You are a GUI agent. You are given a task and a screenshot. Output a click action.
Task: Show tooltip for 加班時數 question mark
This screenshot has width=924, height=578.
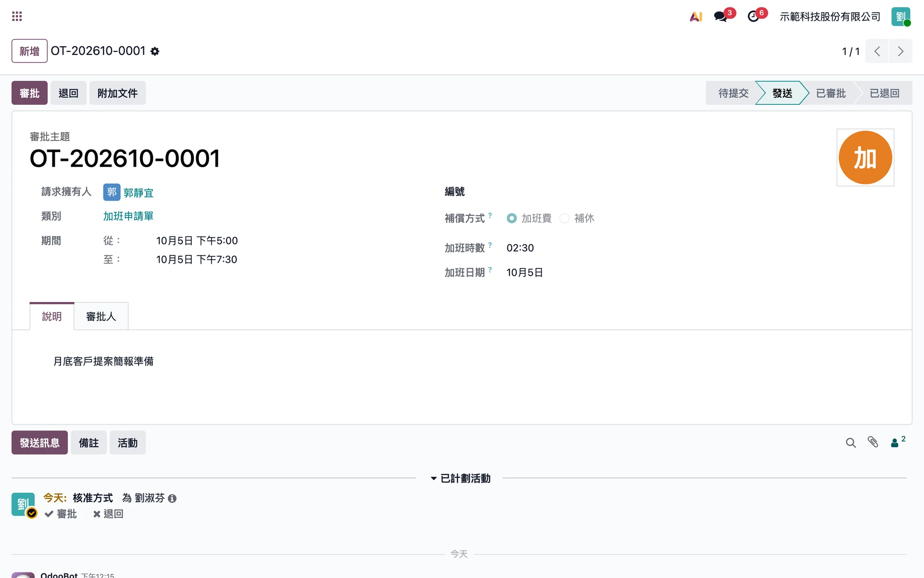490,245
